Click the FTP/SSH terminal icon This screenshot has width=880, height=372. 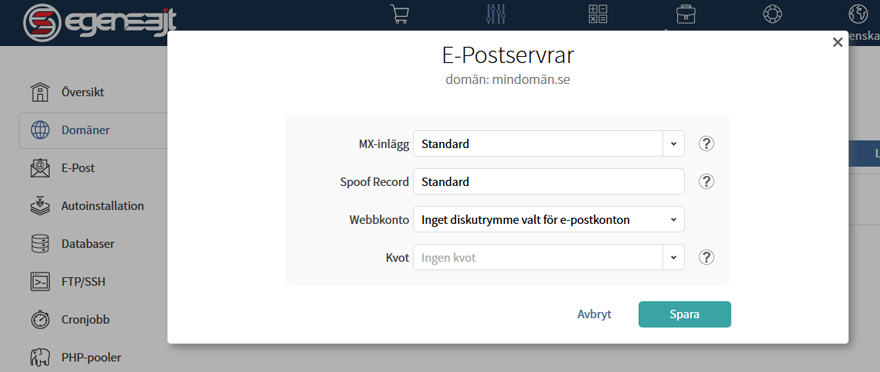coord(40,282)
